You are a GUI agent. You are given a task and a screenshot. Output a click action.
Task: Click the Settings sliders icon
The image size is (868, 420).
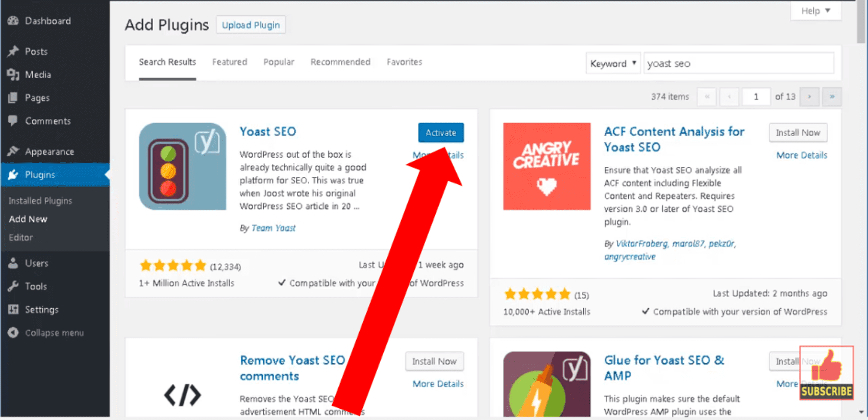coord(13,310)
